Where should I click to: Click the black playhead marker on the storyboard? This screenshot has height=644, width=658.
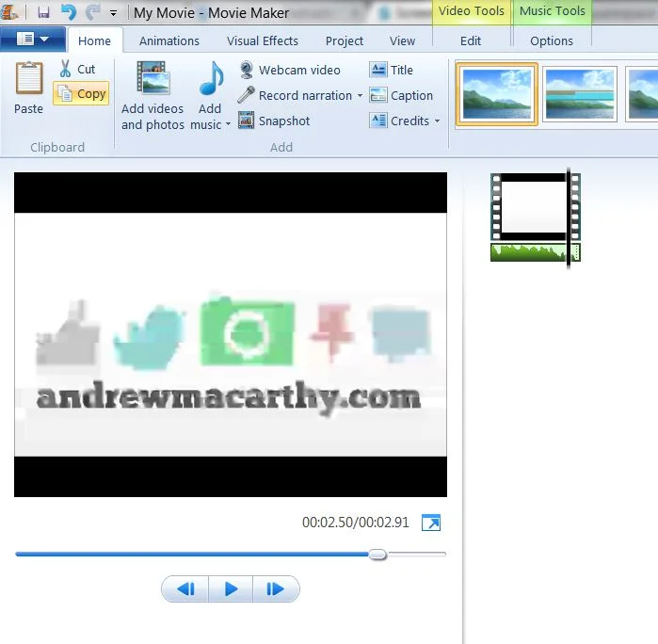click(569, 217)
